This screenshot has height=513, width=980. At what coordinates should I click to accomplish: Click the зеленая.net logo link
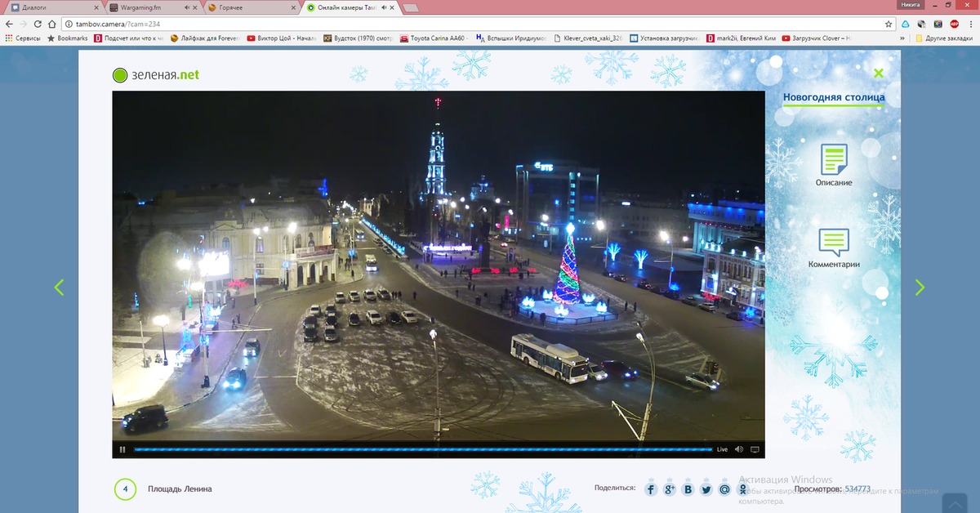click(x=155, y=75)
